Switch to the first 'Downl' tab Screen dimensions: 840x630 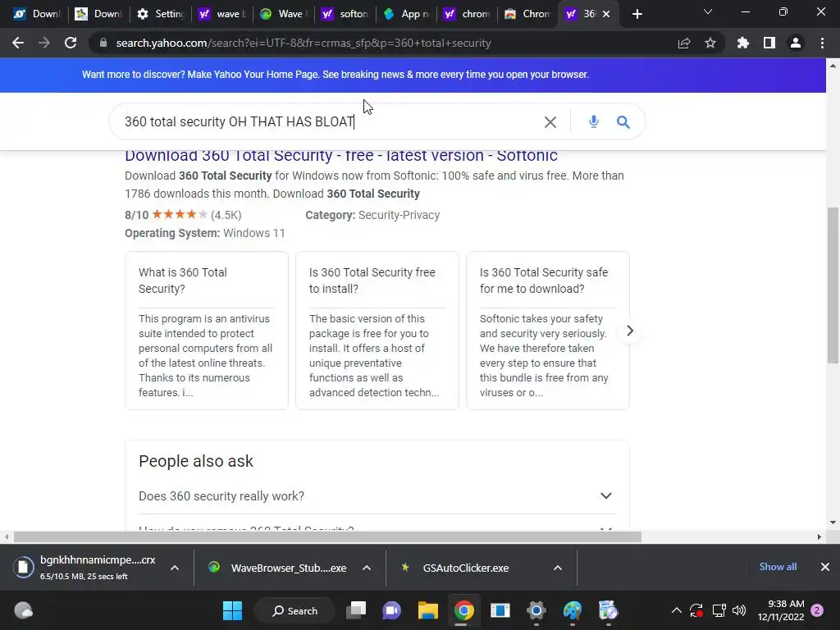tap(38, 14)
